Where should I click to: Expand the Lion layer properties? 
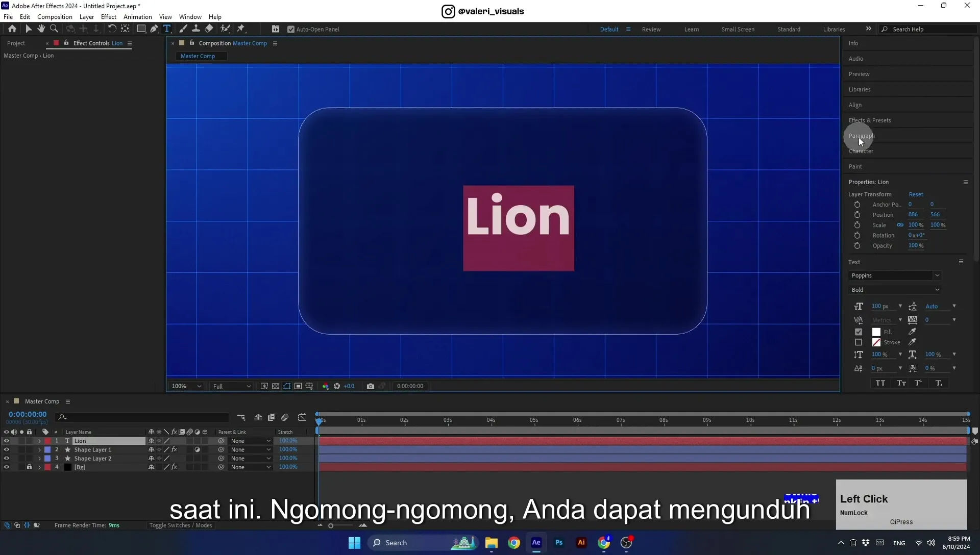(39, 441)
